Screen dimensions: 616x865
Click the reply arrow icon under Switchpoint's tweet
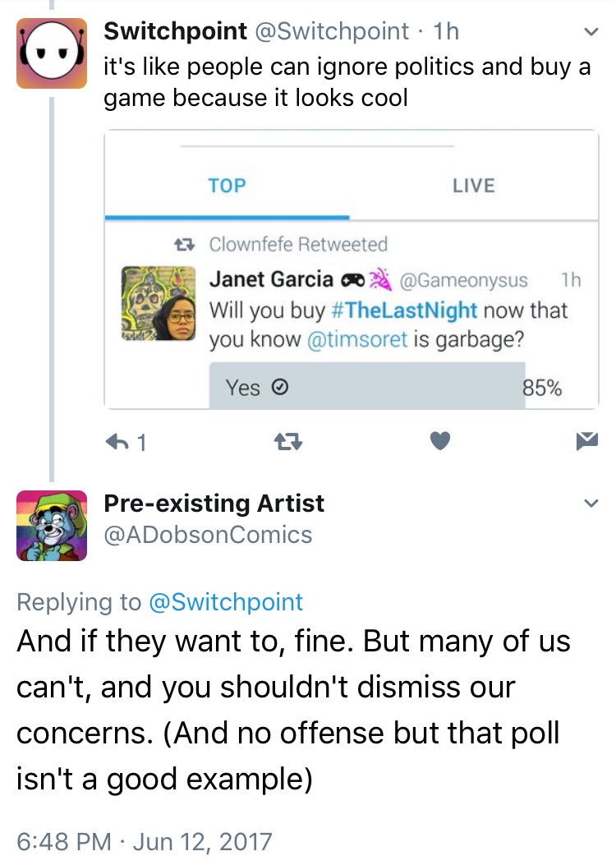point(117,441)
